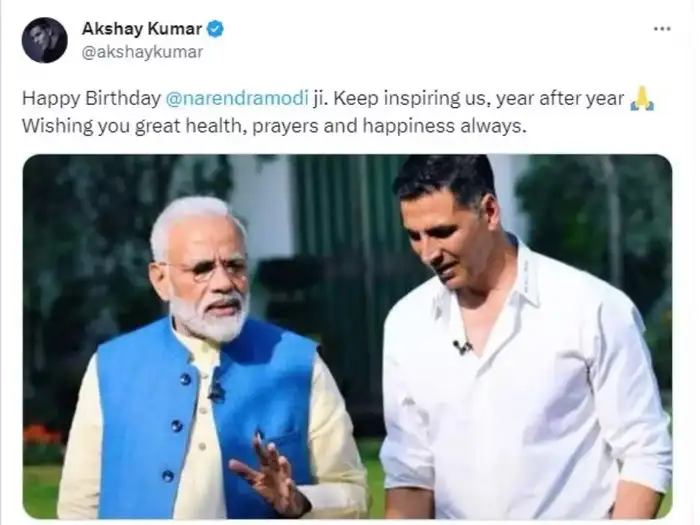
Task: Click Akshay Kumar's profile avatar
Action: coord(44,40)
